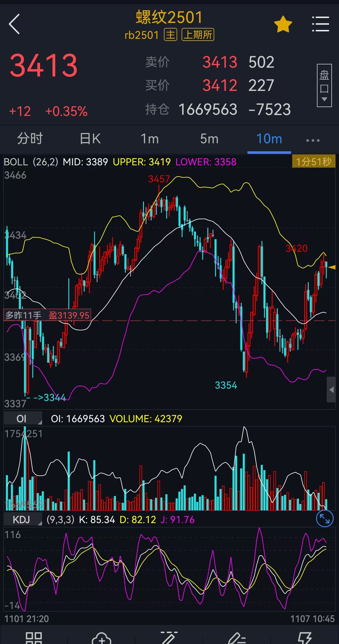Open the KDJ indicator selector
Image resolution: width=339 pixels, height=644 pixels.
(22, 520)
